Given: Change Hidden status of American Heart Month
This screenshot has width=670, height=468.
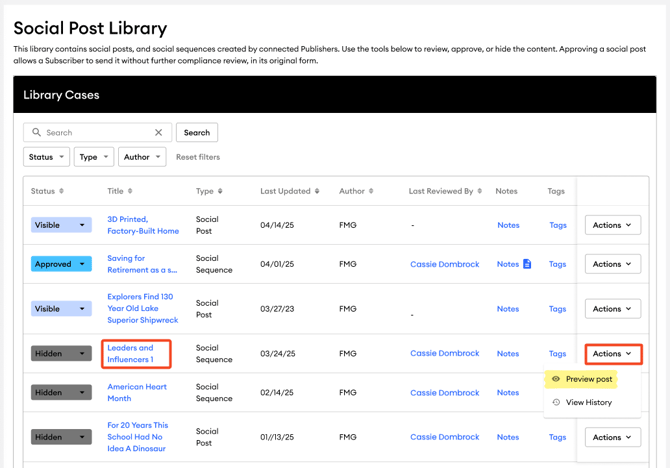Looking at the screenshot, I should point(61,393).
